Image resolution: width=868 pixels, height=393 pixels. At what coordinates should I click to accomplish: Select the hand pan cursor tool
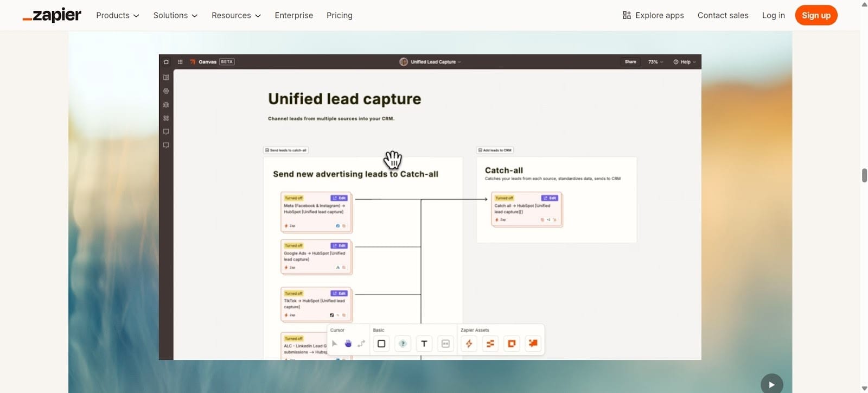(x=348, y=344)
